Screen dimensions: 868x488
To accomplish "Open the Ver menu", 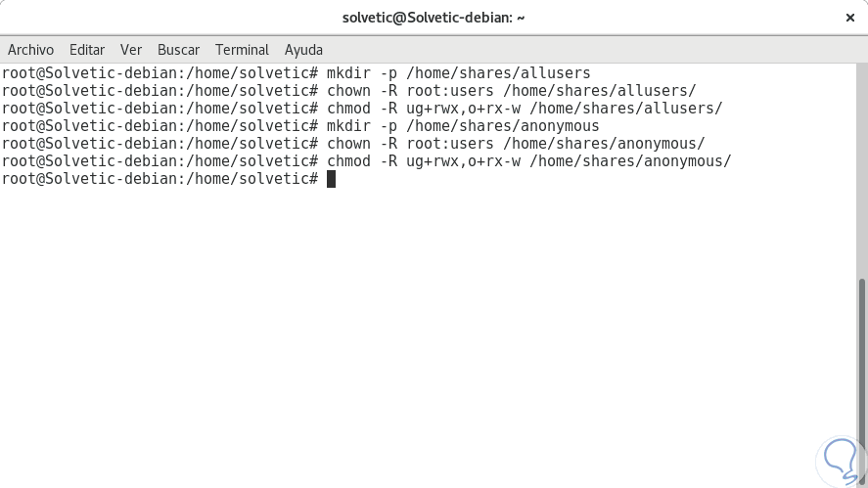I will point(131,49).
